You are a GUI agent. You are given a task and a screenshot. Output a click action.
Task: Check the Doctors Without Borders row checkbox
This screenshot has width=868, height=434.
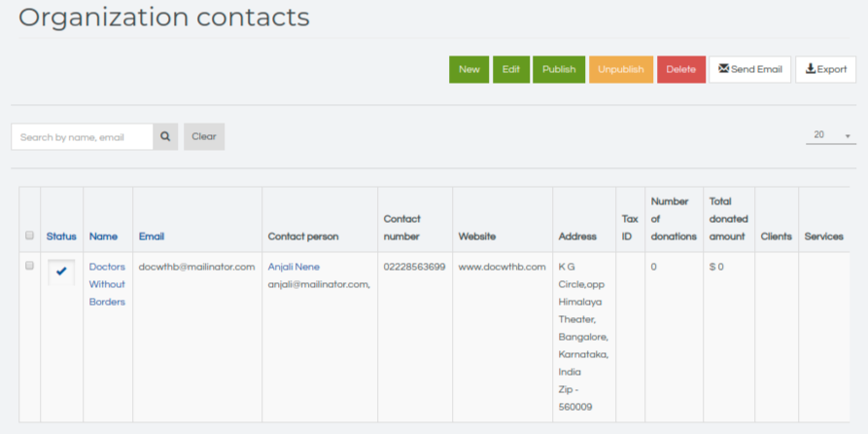point(30,266)
